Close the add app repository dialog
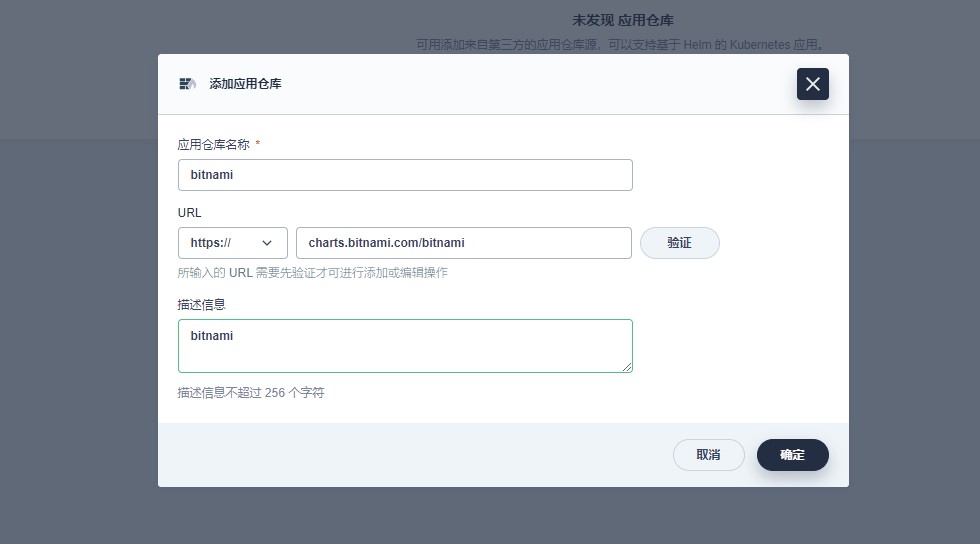Image resolution: width=980 pixels, height=544 pixels. (812, 84)
